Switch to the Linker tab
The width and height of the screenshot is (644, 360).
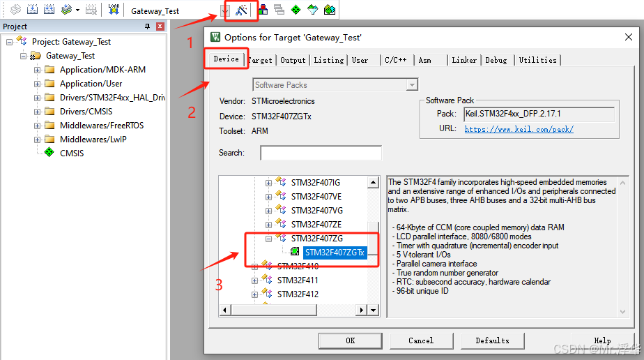click(x=464, y=61)
